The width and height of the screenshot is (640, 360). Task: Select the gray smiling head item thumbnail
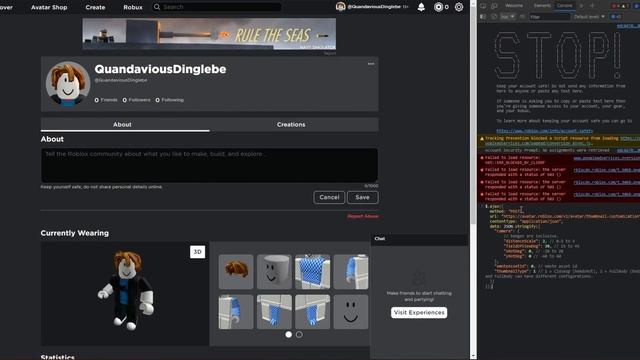click(274, 272)
